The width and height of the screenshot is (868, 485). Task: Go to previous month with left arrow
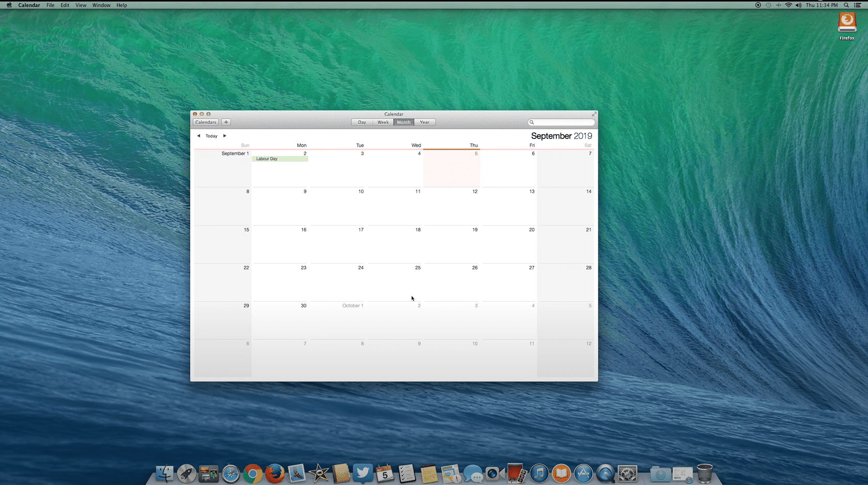coord(198,136)
